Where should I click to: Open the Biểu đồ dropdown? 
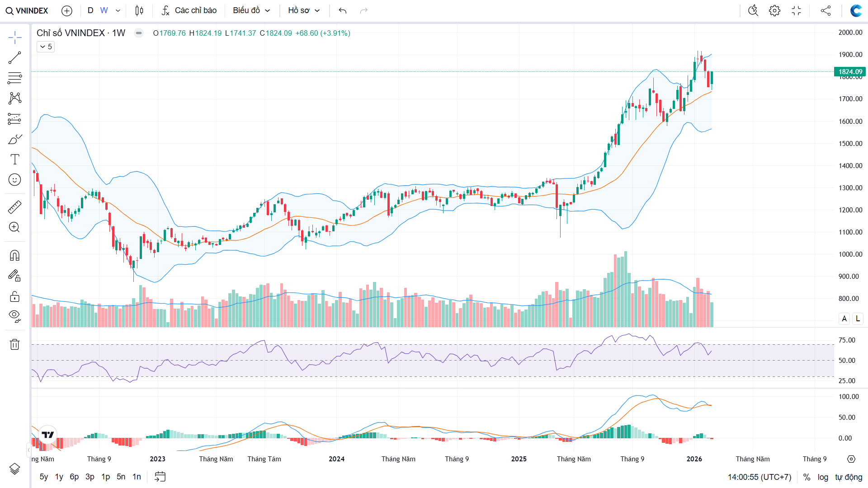tap(251, 10)
